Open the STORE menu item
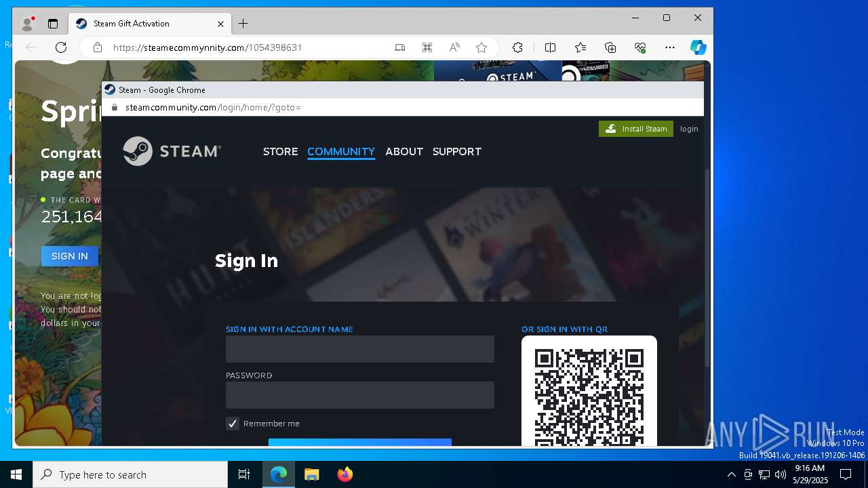Viewport: 868px width, 488px height. (281, 151)
